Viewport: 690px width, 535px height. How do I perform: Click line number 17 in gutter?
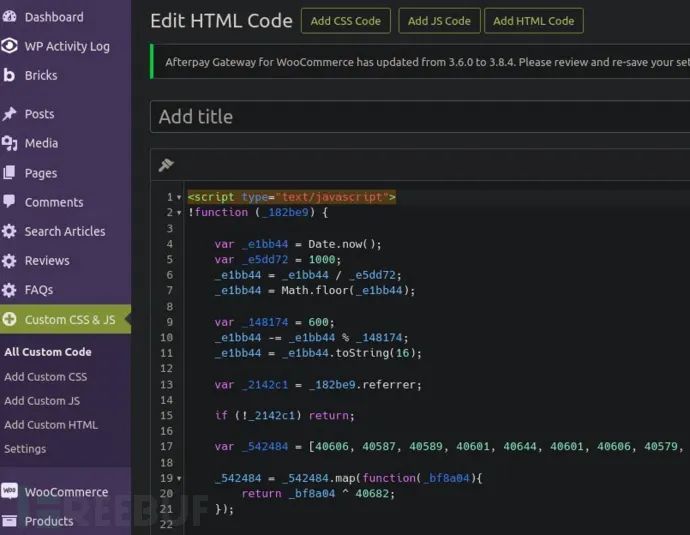click(166, 447)
